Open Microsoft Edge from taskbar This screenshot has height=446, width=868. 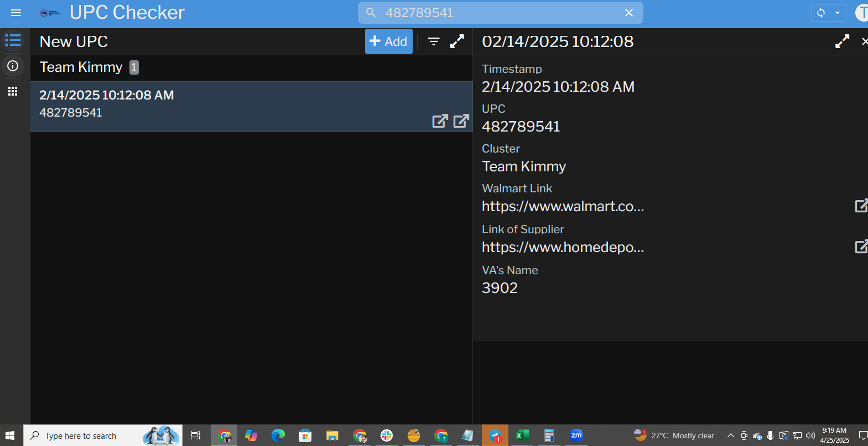tap(278, 435)
